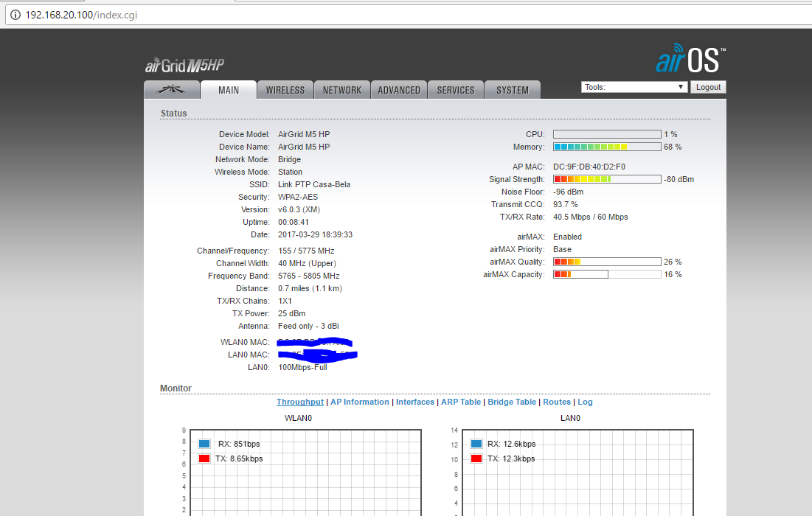
Task: Open the Log link
Action: (x=585, y=402)
